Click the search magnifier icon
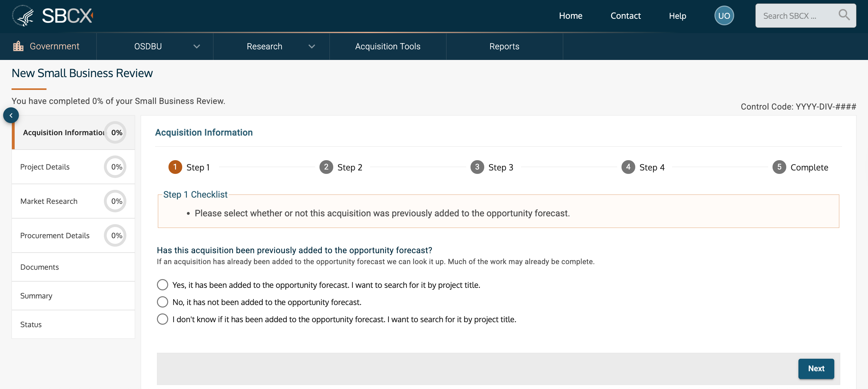 click(x=844, y=15)
